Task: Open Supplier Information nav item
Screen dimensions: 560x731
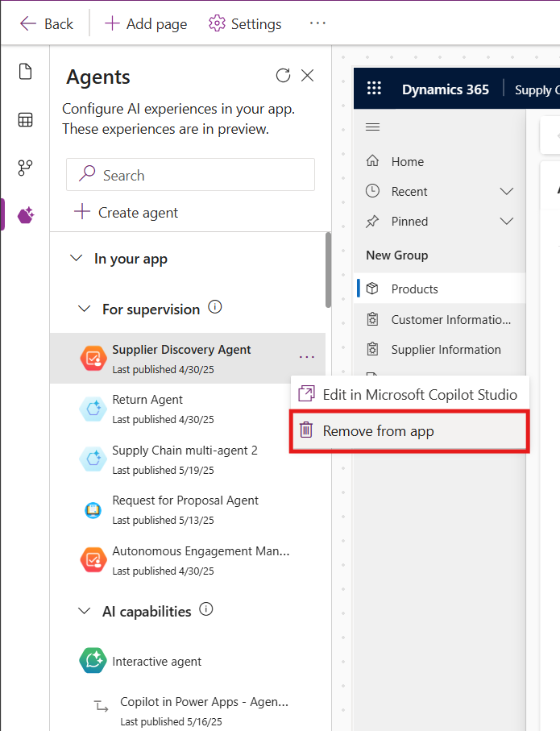Action: [x=440, y=349]
